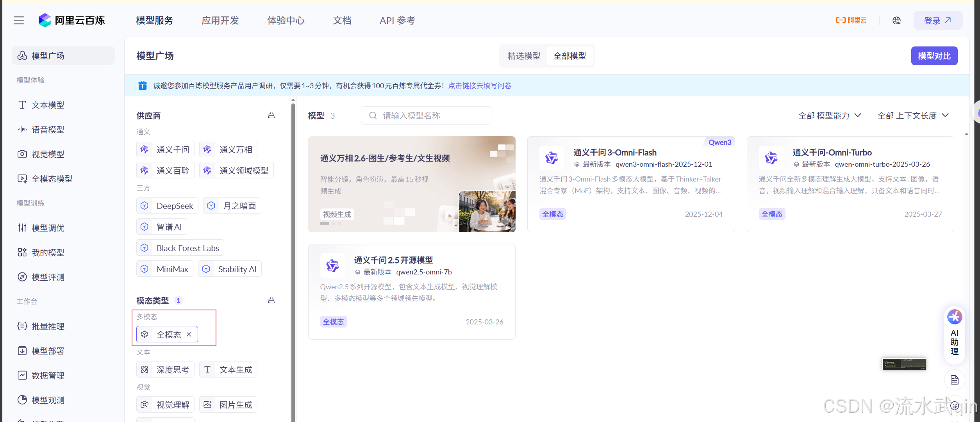Switch to the 精选模型 tab
The height and width of the screenshot is (422, 980).
point(524,56)
